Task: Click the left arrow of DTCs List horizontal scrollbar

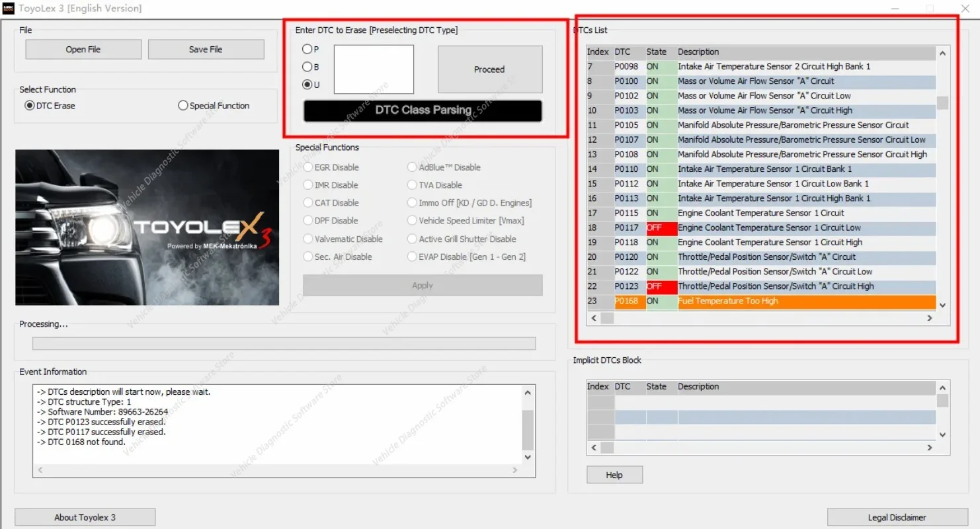Action: [x=593, y=318]
